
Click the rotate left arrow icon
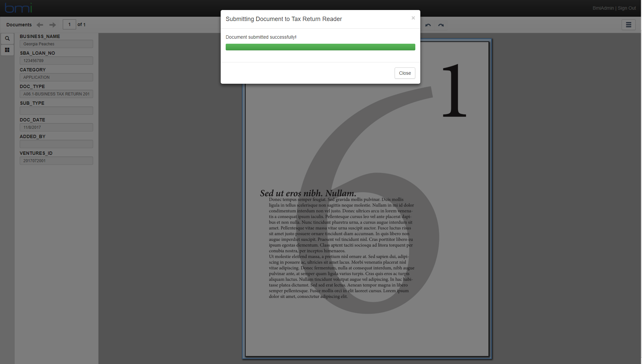428,25
